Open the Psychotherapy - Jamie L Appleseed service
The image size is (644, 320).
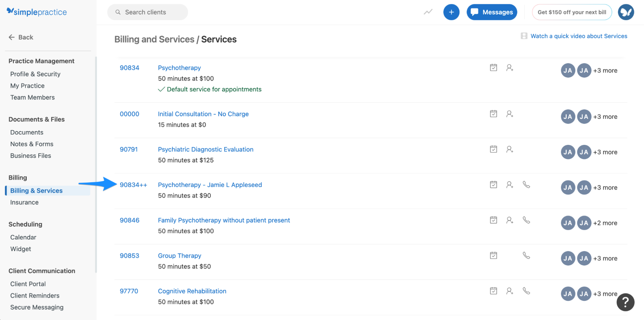tap(210, 184)
